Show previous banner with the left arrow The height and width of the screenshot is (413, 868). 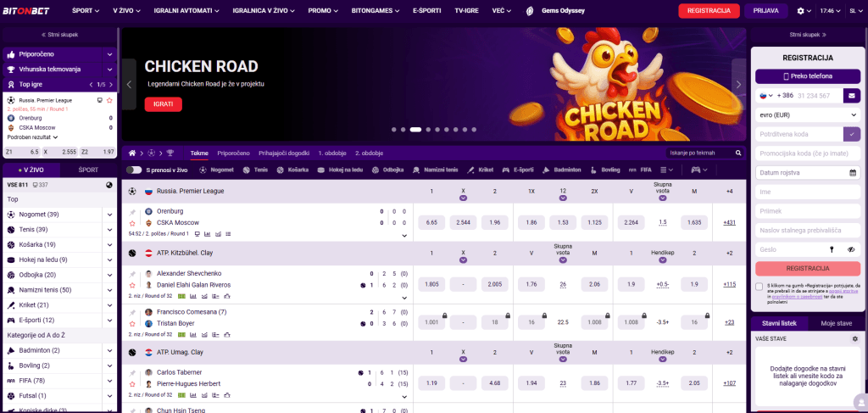click(129, 84)
